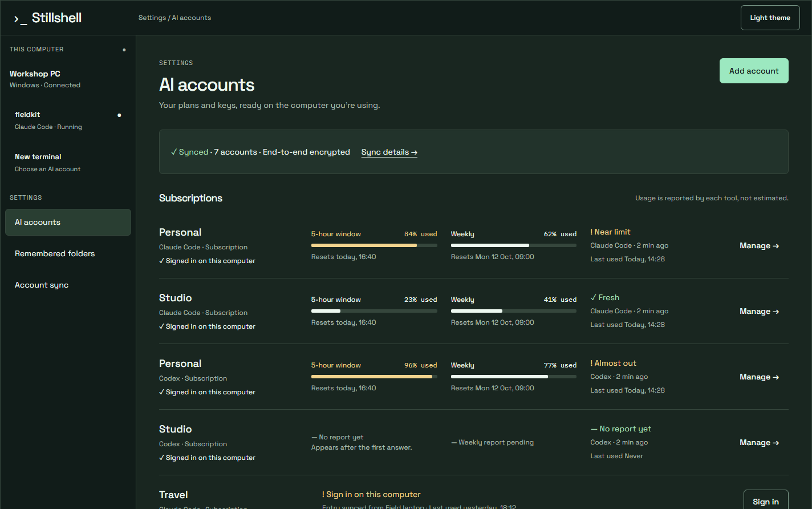Click the Subscriptions section heading
812x509 pixels.
click(190, 198)
